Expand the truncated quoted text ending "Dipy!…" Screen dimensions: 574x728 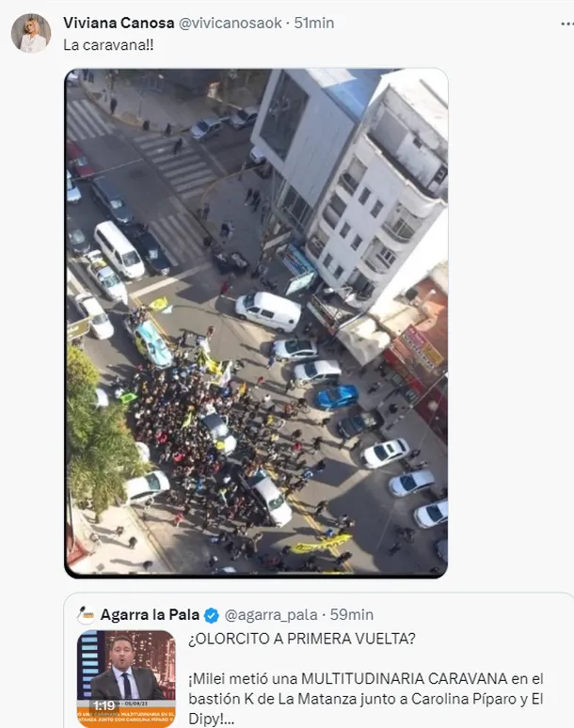coord(212,719)
